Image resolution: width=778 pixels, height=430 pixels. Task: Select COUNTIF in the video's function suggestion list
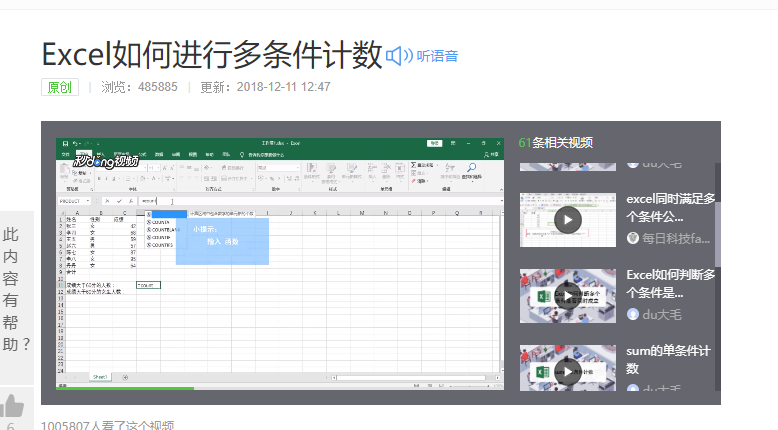160,238
